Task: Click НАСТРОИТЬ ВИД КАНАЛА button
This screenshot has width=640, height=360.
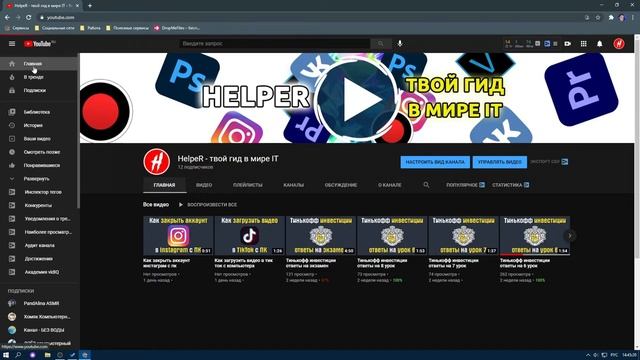Action: (435, 162)
